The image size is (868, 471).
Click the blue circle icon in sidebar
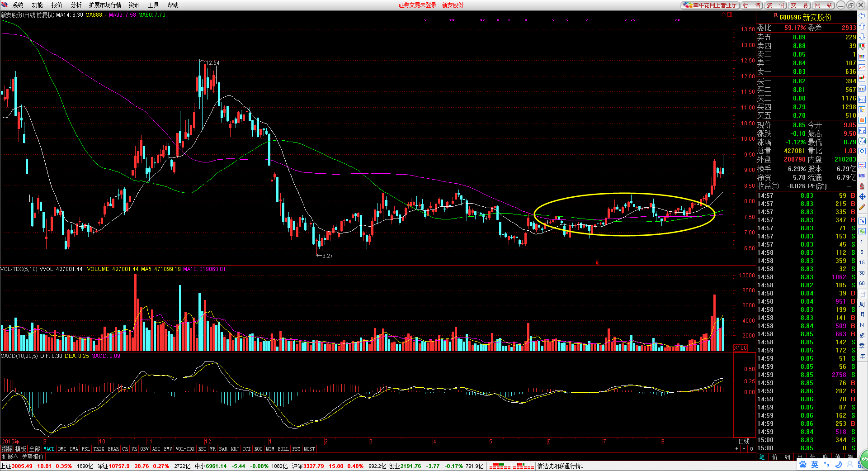click(862, 152)
